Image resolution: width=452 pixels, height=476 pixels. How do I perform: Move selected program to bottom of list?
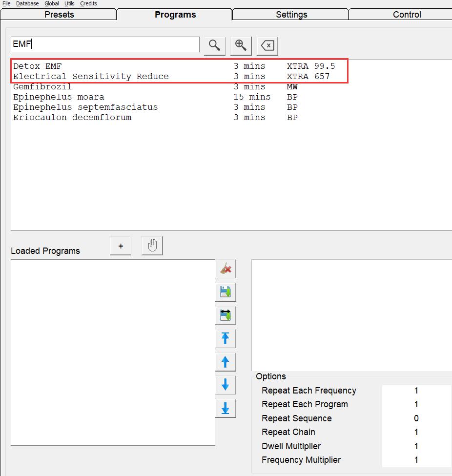pyautogui.click(x=226, y=408)
